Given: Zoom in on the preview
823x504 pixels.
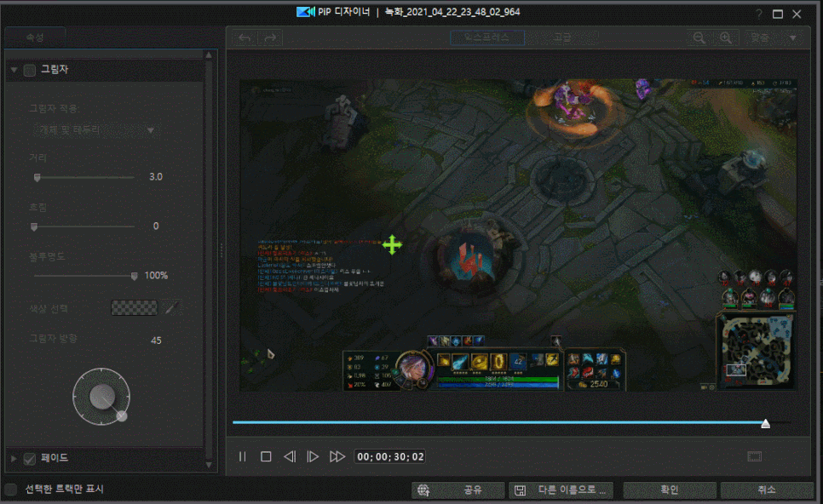Looking at the screenshot, I should [x=726, y=37].
